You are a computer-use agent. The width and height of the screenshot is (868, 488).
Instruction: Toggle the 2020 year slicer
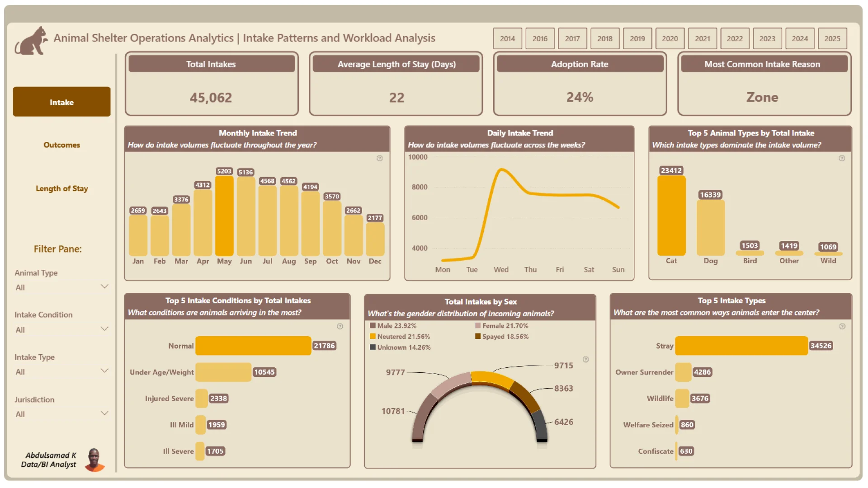tap(670, 39)
